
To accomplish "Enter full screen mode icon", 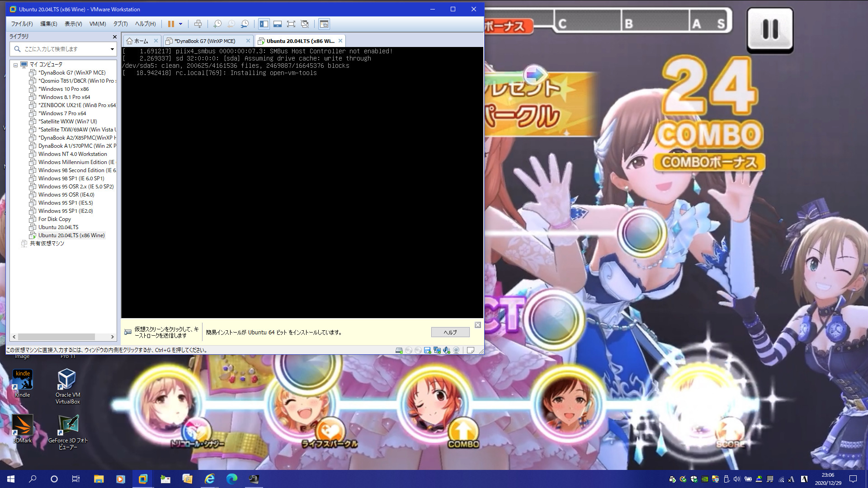I will (291, 24).
